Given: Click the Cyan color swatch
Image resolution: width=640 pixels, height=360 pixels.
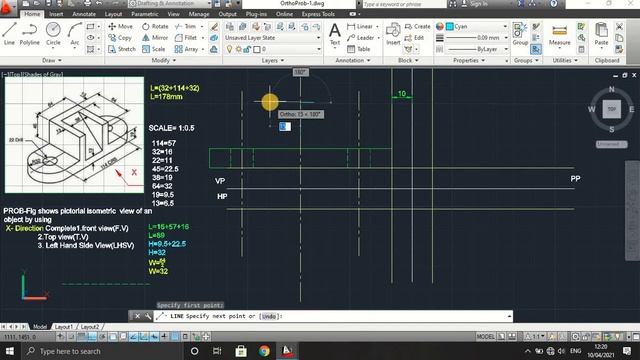Looking at the screenshot, I should click(449, 27).
